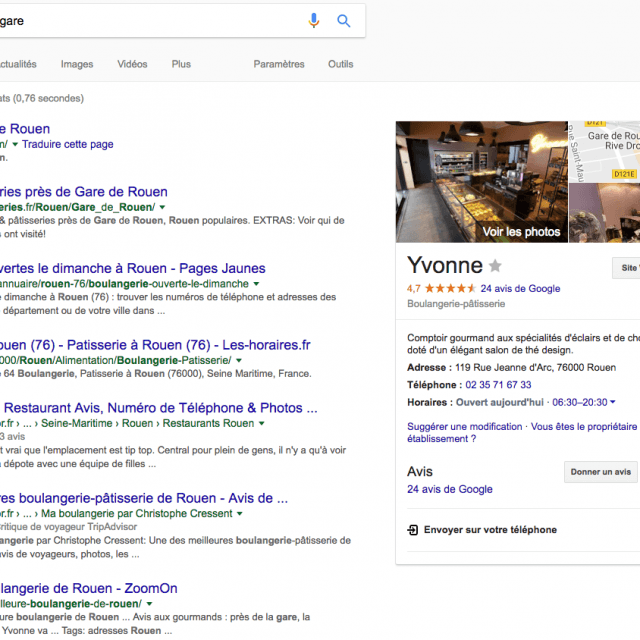Open result 'près de Gare de Rouen'
640x640 pixels.
click(84, 191)
